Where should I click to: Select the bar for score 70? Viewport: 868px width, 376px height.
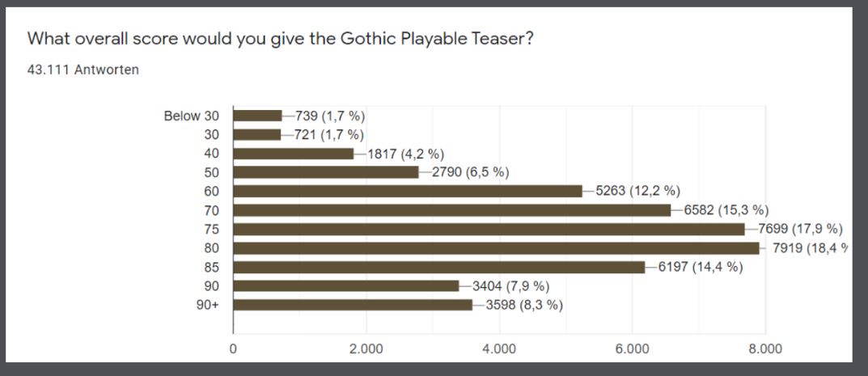(x=451, y=210)
